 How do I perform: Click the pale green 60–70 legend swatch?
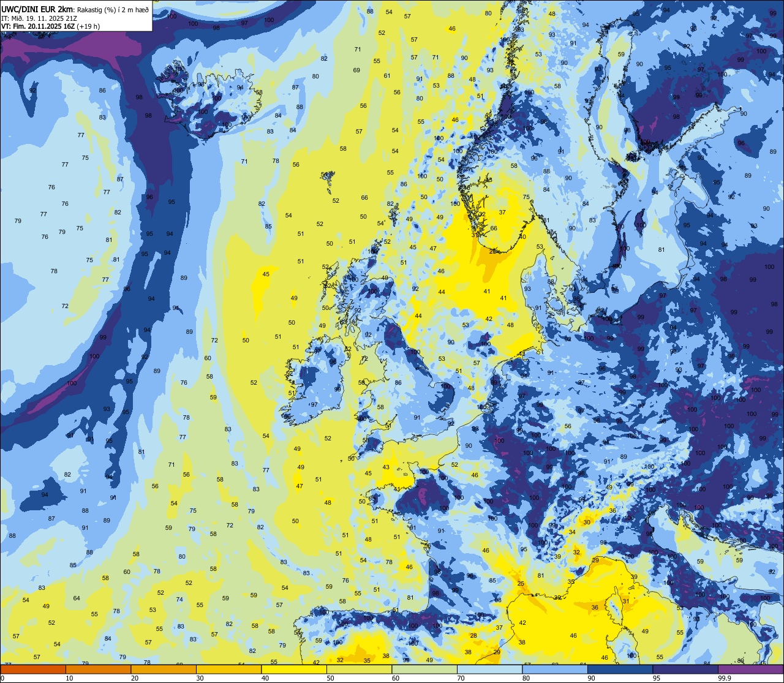pos(424,670)
